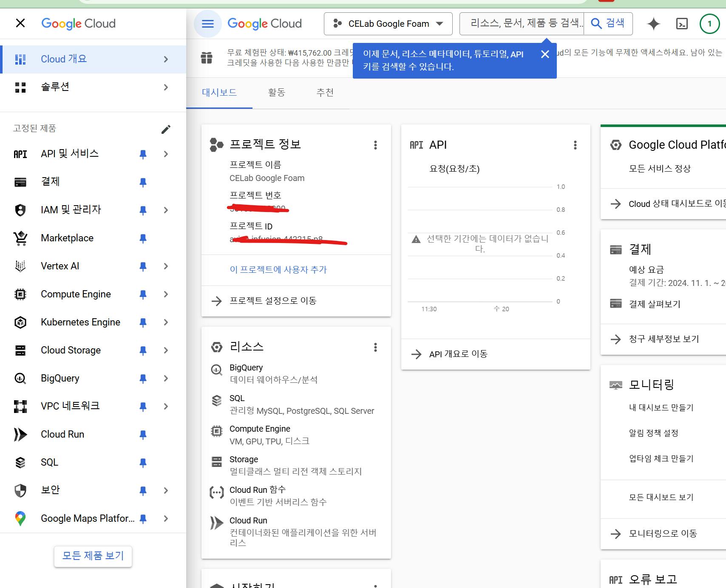Open the notifications badge showing 1

(709, 24)
